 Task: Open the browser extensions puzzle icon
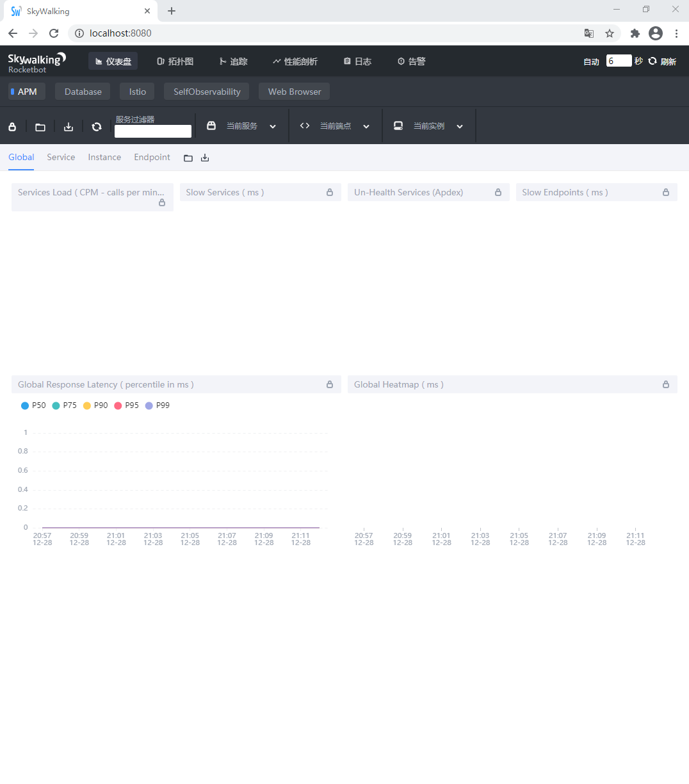coord(635,33)
